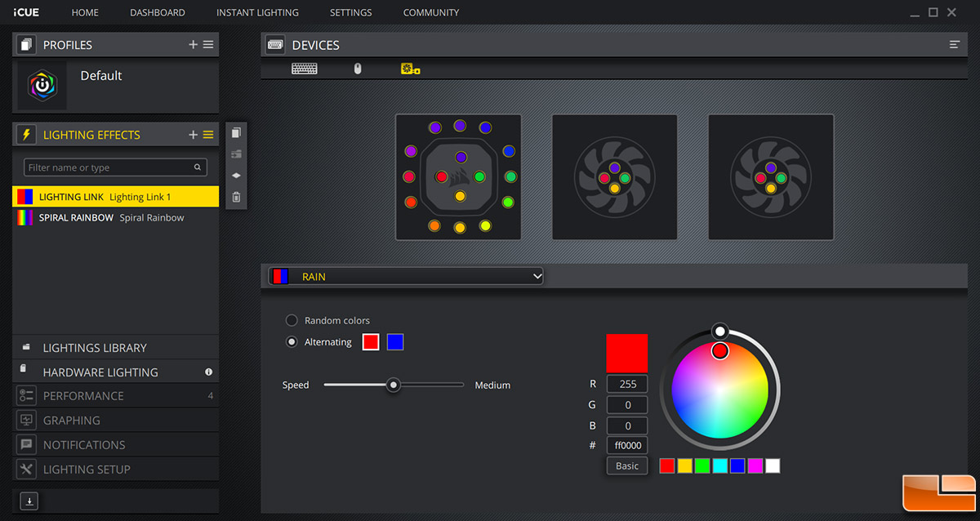The image size is (980, 521).
Task: Click the Basic color mode button
Action: [x=627, y=465]
